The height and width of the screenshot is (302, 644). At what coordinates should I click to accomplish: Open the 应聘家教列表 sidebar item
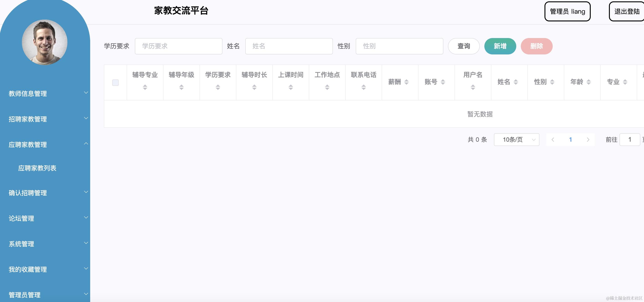click(x=38, y=168)
